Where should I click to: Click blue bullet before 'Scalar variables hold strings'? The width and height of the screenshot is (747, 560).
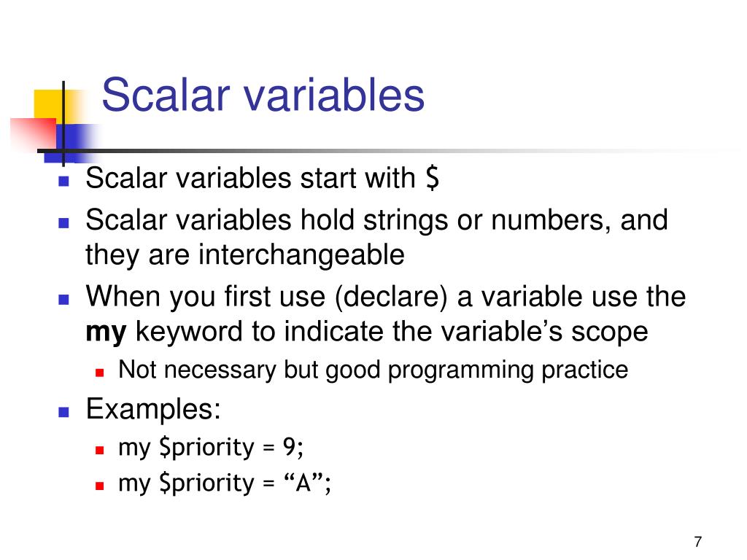(x=64, y=223)
